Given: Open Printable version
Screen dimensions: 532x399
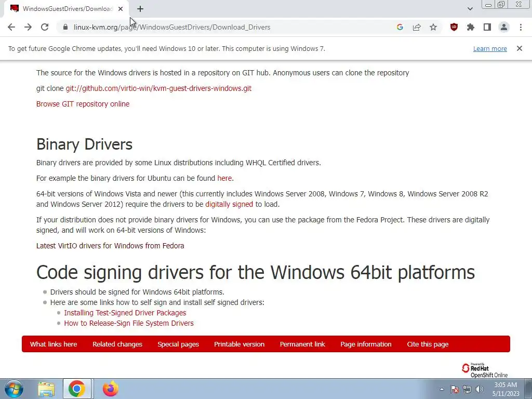Looking at the screenshot, I should [x=239, y=344].
